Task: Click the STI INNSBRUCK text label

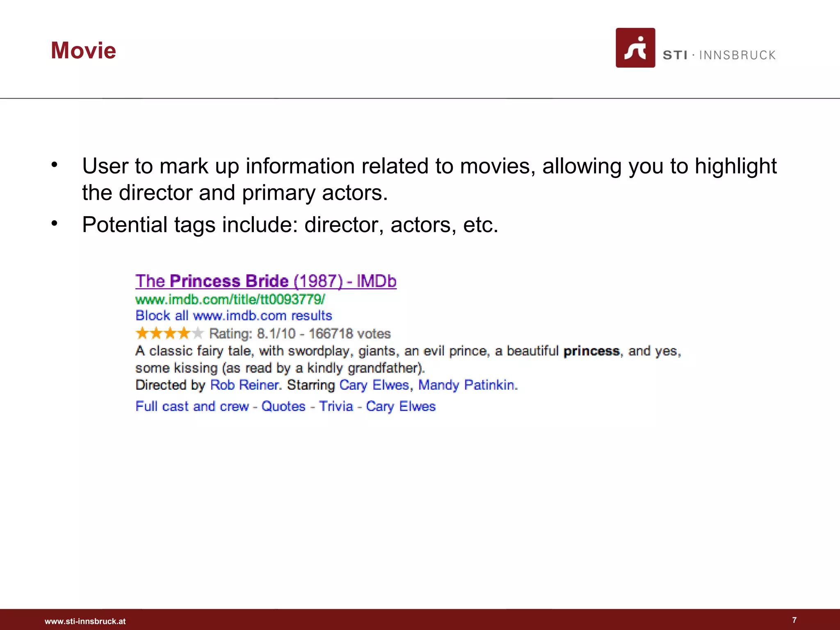Action: pyautogui.click(x=719, y=55)
